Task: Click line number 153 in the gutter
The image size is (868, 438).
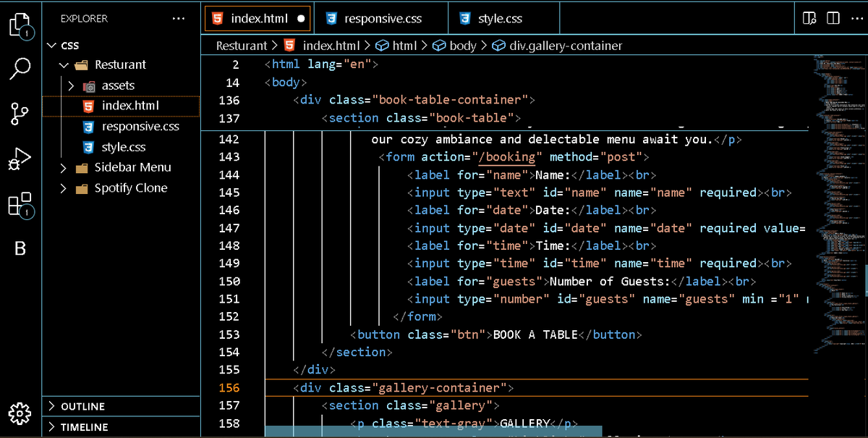Action: click(229, 334)
